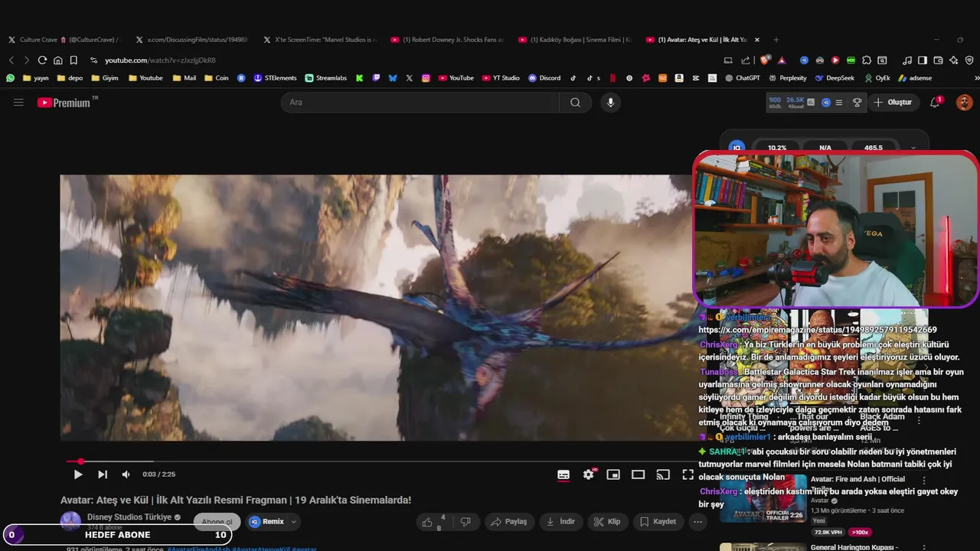Open Avatar: Fire and Ash recommended video thumbnail
The height and width of the screenshot is (551, 980).
tap(763, 497)
